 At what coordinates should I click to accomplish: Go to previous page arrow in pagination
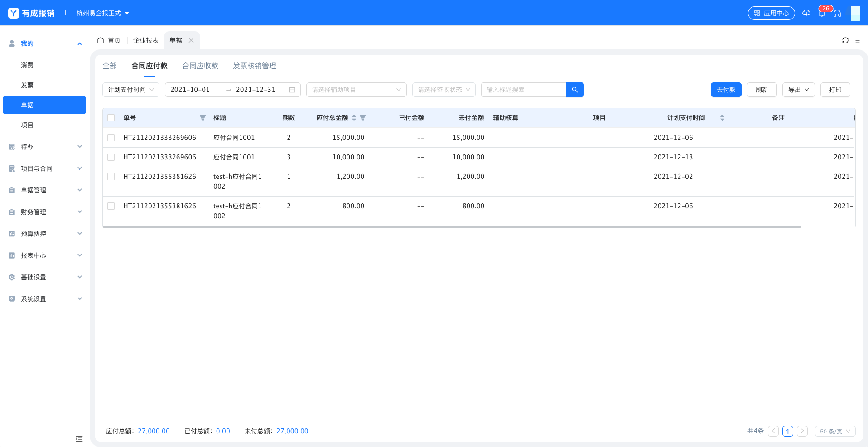tap(773, 431)
